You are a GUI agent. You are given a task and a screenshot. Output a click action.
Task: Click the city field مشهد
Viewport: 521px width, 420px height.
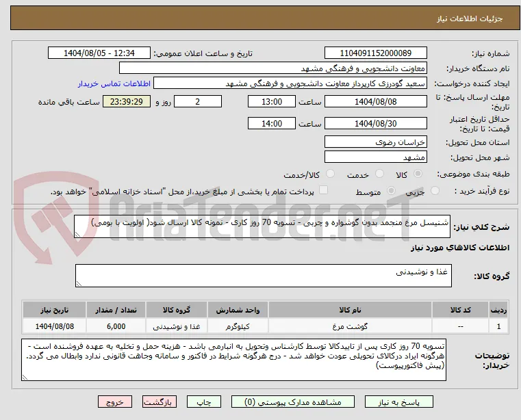(x=376, y=157)
